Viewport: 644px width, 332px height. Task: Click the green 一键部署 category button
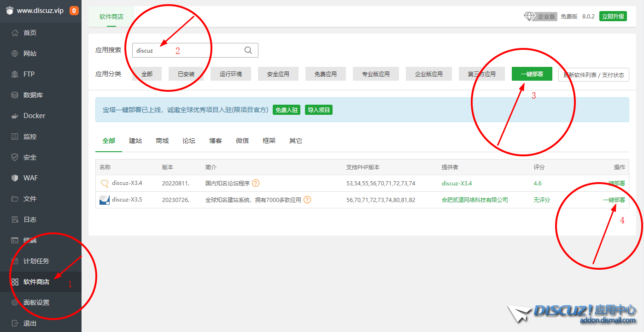532,74
